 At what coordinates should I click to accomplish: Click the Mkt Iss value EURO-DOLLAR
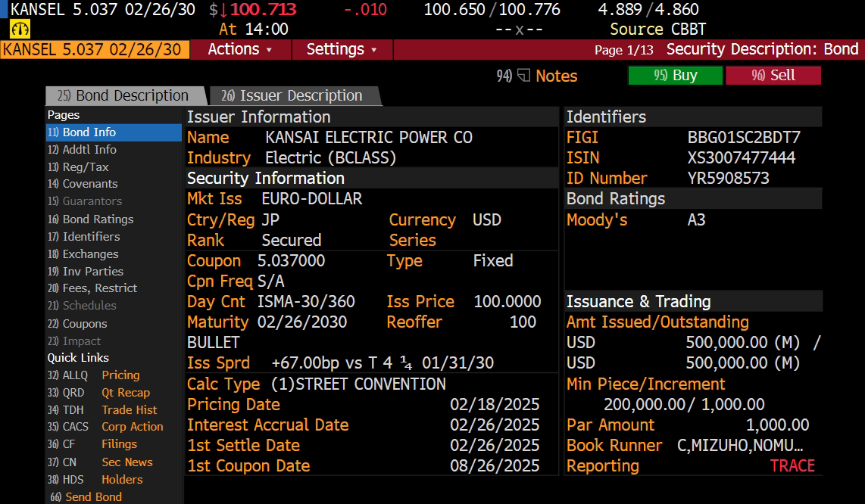pos(312,198)
